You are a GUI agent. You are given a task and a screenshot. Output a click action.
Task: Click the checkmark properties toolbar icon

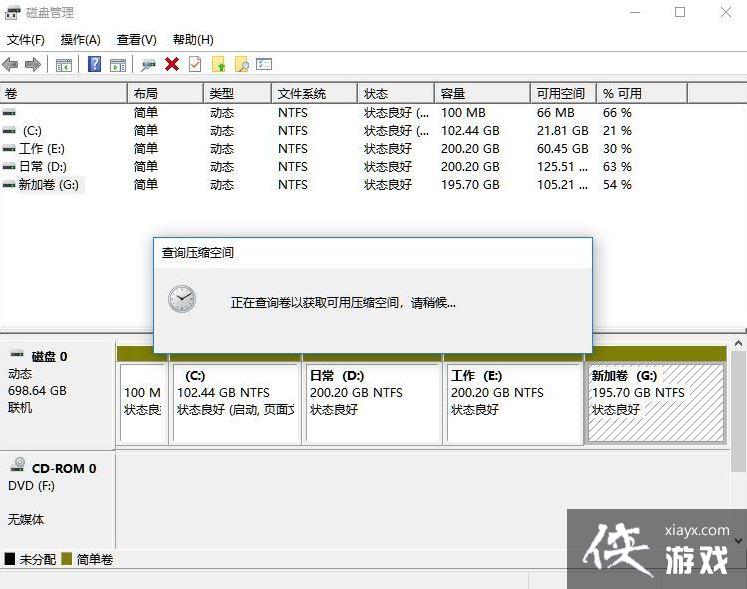click(x=195, y=64)
